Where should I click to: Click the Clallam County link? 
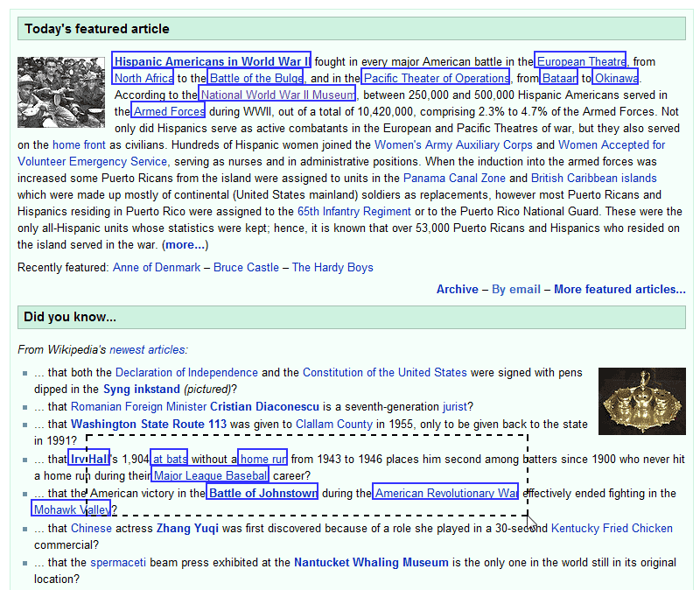click(334, 424)
